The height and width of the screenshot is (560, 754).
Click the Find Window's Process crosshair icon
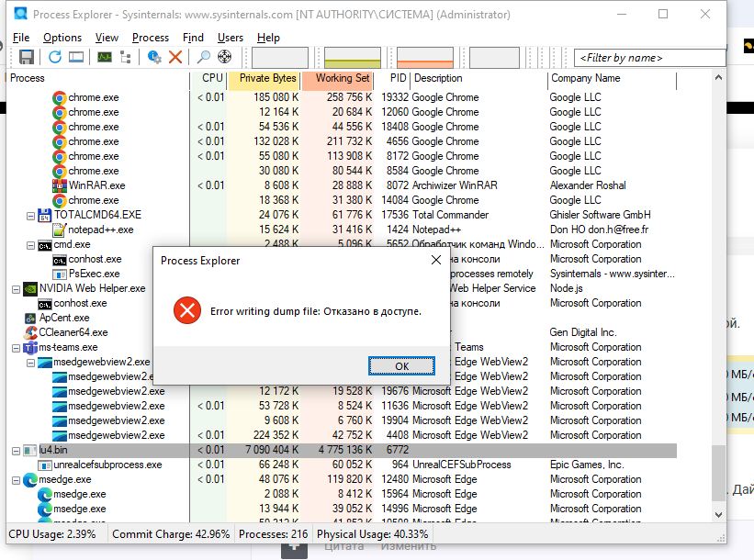tap(225, 57)
